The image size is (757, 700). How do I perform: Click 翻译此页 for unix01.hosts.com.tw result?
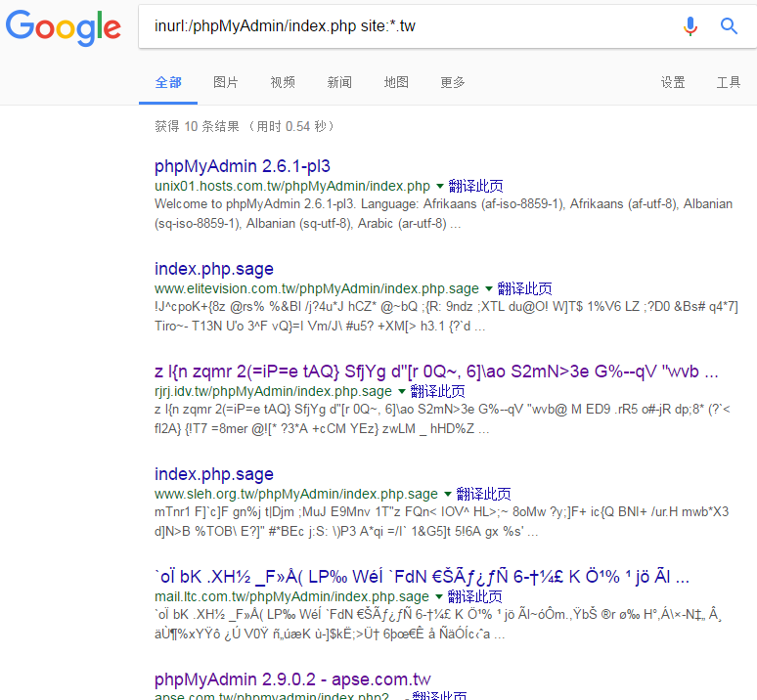click(x=475, y=186)
